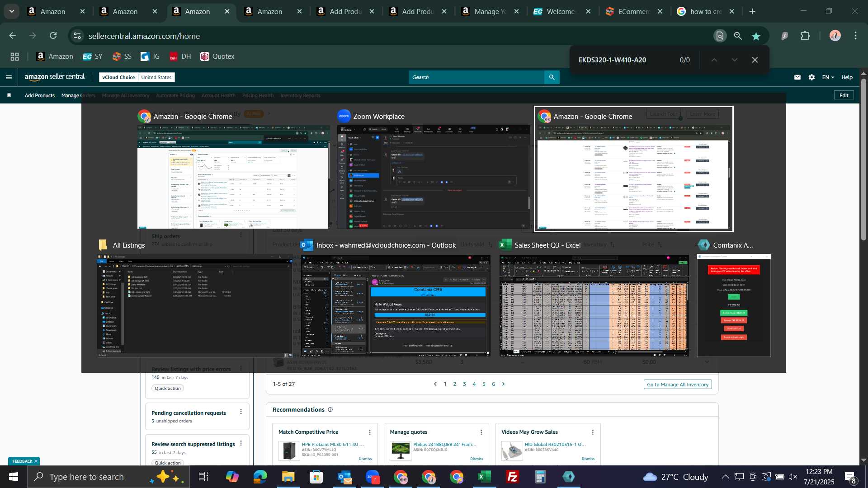This screenshot has width=868, height=488.
Task: Open the Match Competitive Price card menu
Action: 370,432
